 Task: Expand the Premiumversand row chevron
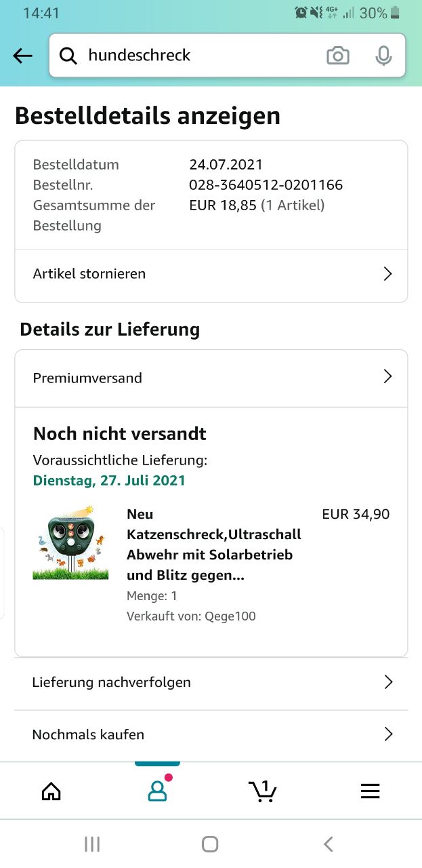[x=388, y=377]
